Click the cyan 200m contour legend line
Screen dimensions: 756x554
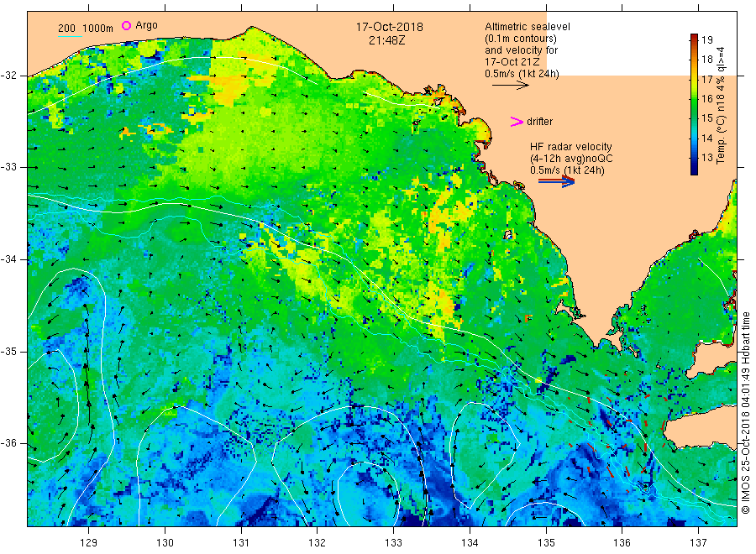[x=70, y=36]
